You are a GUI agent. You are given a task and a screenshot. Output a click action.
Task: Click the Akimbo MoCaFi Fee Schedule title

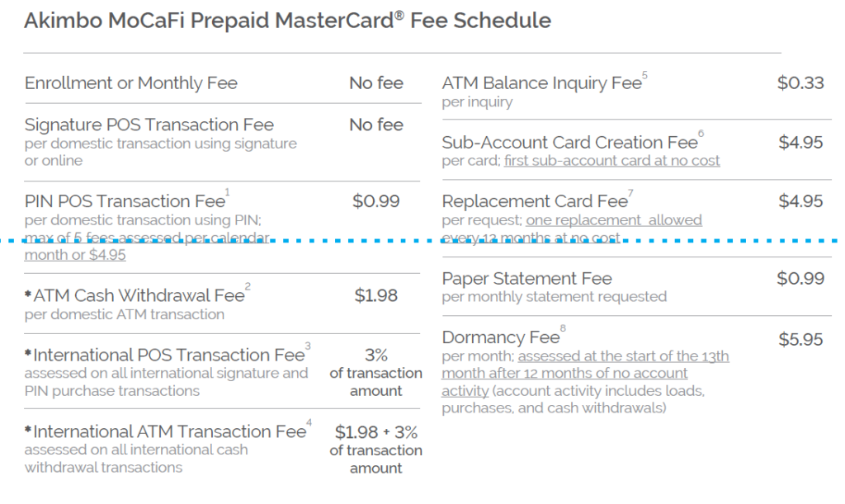click(x=287, y=21)
